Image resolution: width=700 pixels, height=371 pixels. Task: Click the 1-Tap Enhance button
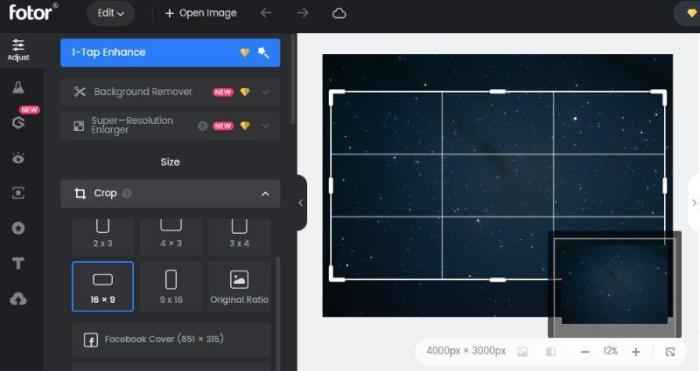coord(170,53)
